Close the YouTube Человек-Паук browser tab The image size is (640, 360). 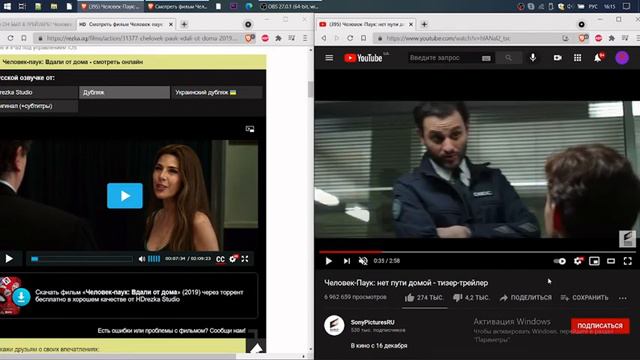(x=411, y=24)
